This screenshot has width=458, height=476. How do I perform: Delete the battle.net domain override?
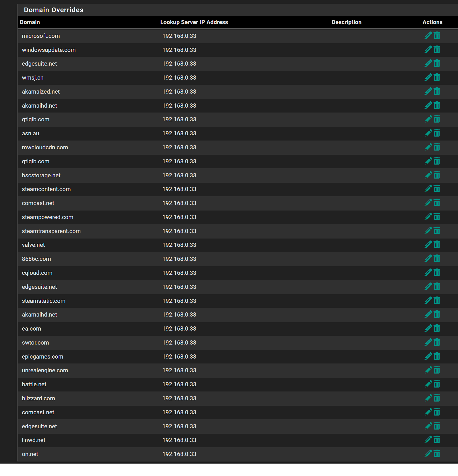437,384
